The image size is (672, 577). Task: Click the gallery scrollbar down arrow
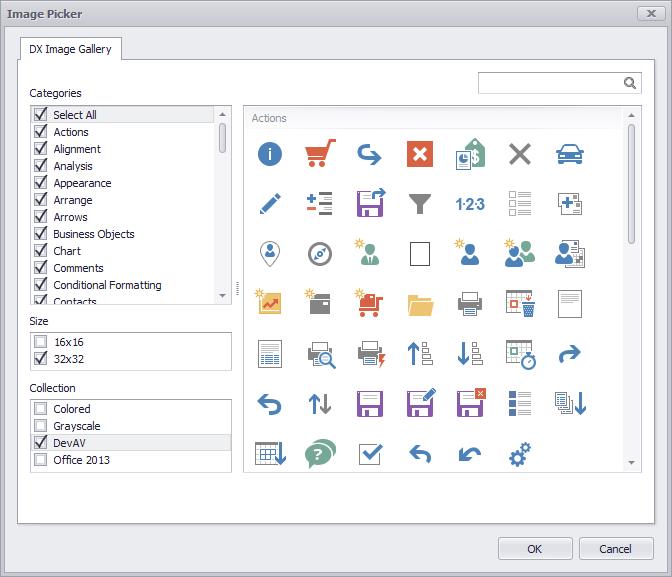pyautogui.click(x=631, y=463)
